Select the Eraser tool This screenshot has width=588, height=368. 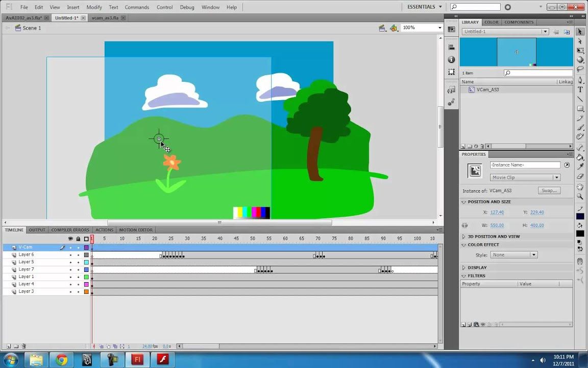pos(580,176)
